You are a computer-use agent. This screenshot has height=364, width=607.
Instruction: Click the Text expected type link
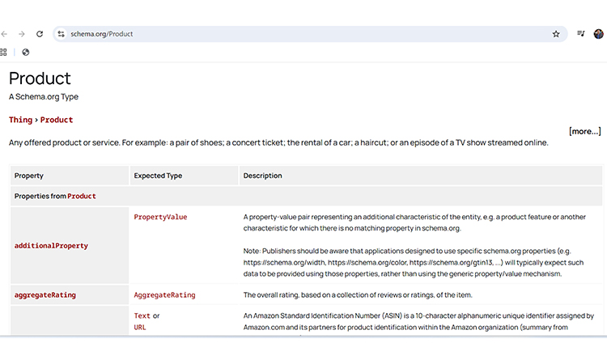pyautogui.click(x=142, y=315)
